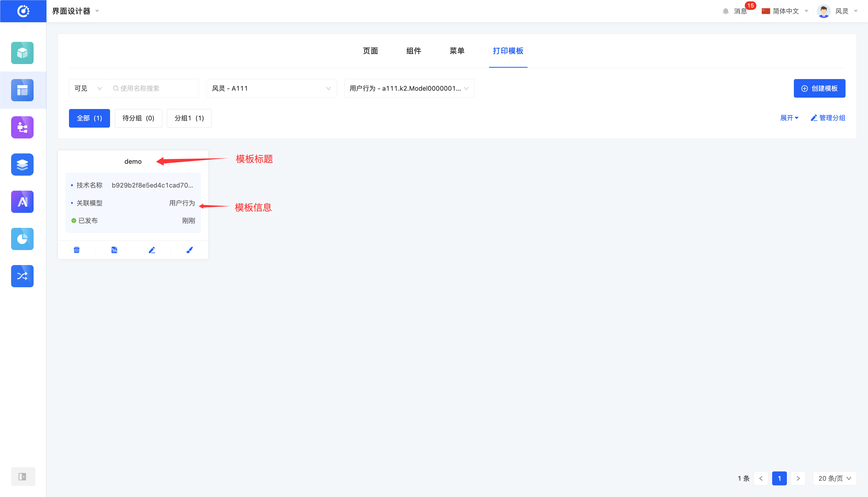Open the 可见 visibility dropdown

pos(88,88)
